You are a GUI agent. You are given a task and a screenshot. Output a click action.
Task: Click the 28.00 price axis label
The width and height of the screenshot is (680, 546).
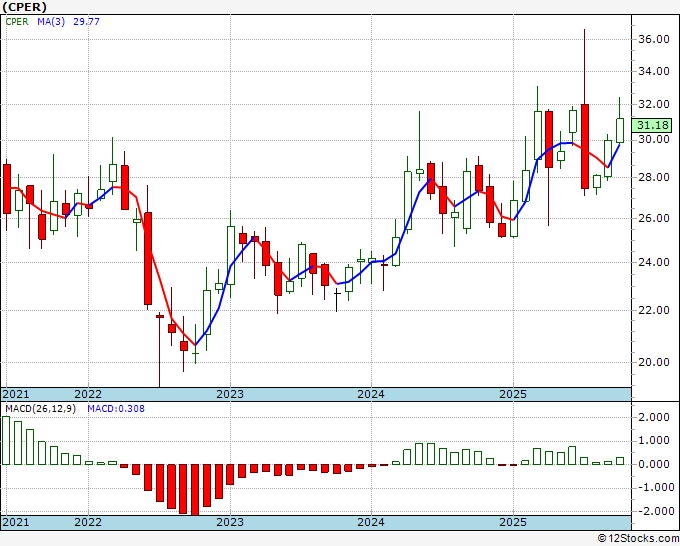point(654,177)
